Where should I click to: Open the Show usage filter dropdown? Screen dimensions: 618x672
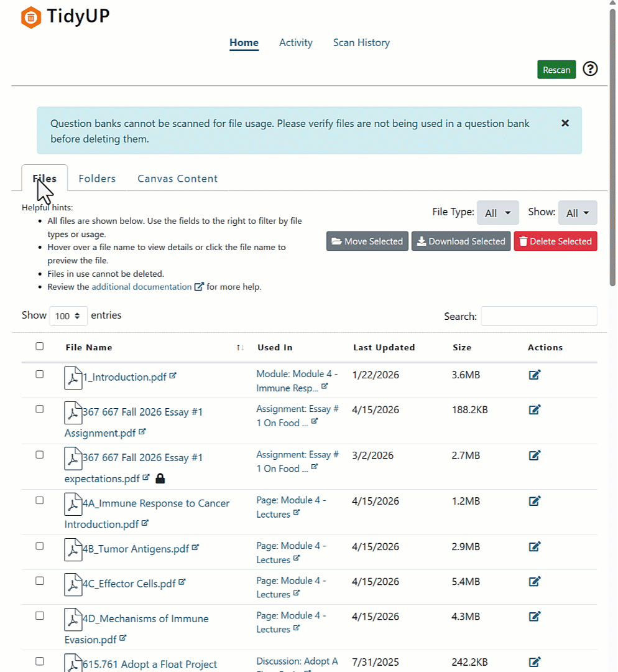pos(578,213)
